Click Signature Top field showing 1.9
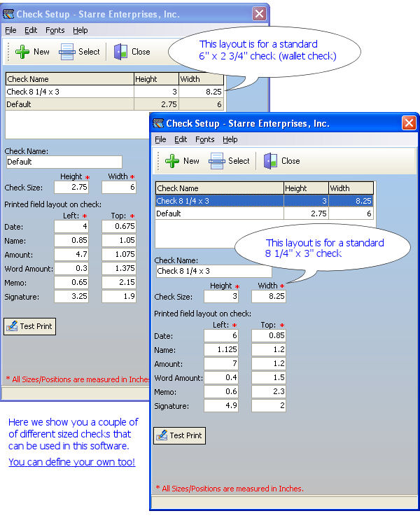This screenshot has width=420, height=525. (119, 297)
